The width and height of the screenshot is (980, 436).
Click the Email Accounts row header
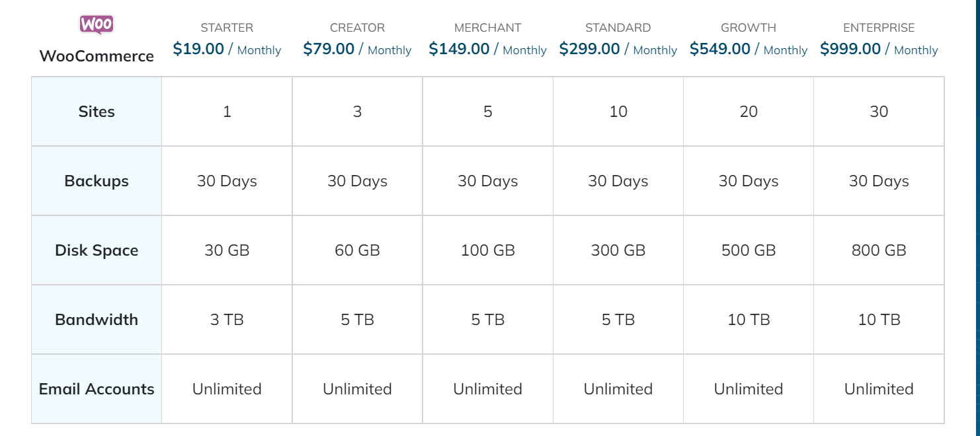pos(97,389)
